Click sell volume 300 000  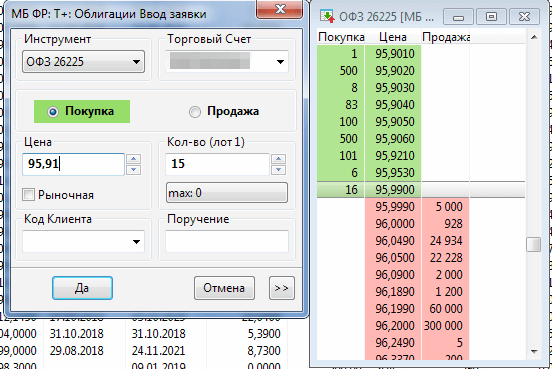point(443,326)
